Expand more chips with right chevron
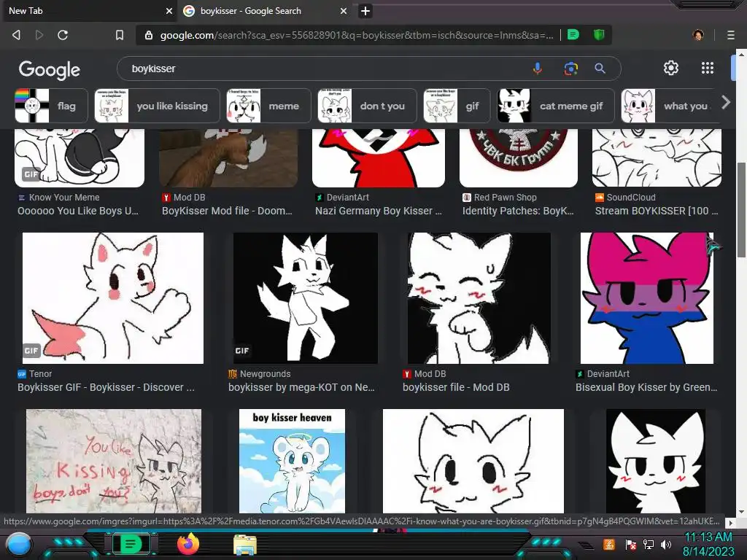Viewport: 747px width, 560px height. [726, 102]
